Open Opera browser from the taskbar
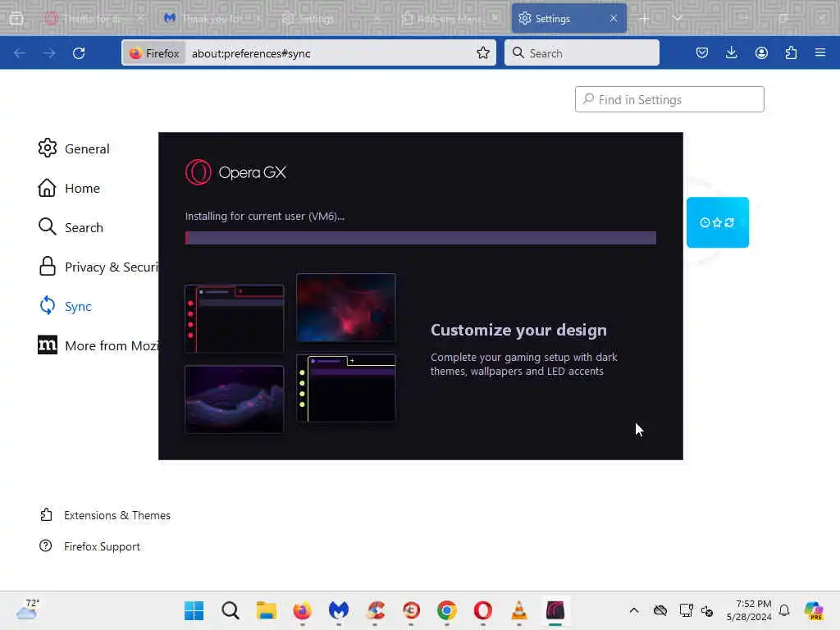This screenshot has height=630, width=840. tap(482, 610)
